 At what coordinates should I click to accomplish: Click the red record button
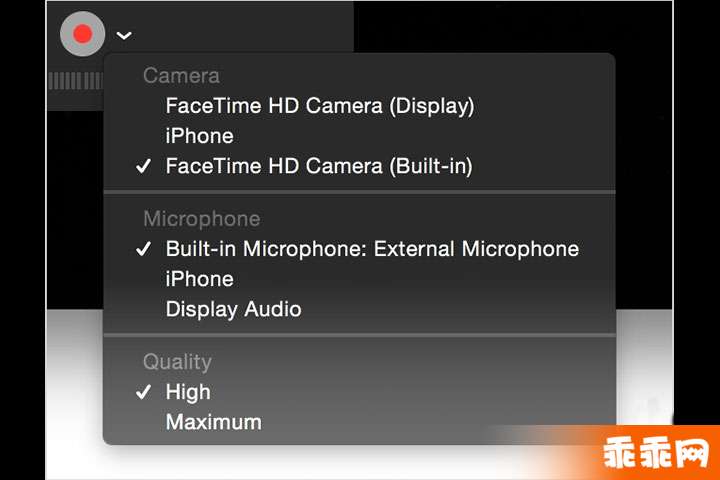82,34
